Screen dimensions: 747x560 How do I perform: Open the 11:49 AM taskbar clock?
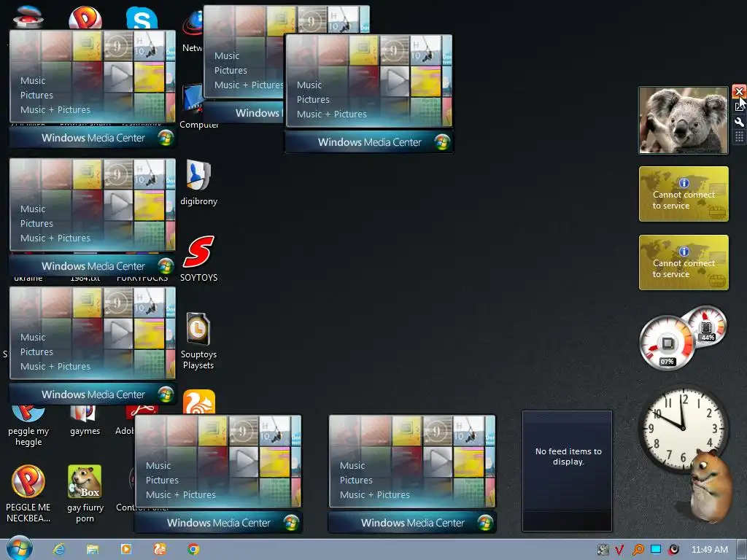click(x=709, y=550)
